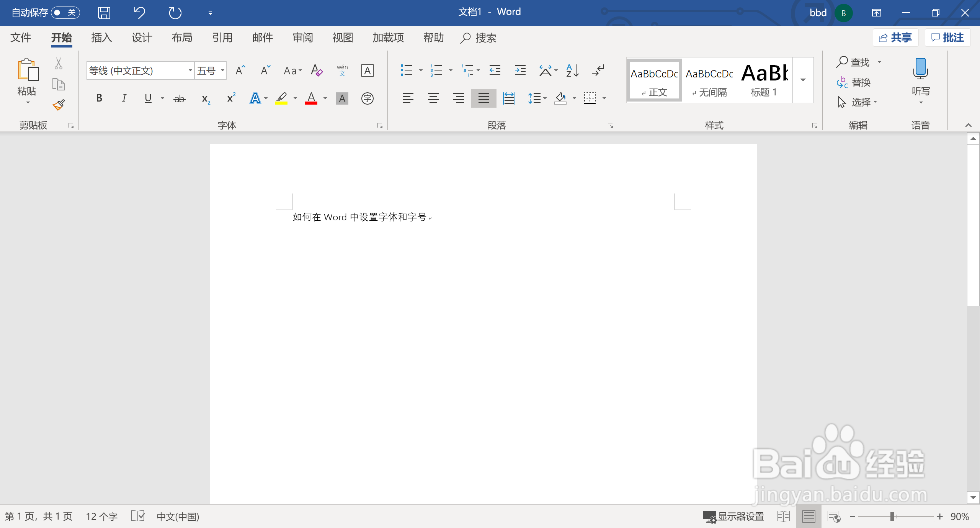Open the Dictate (听写) feature
This screenshot has width=980, height=528.
(x=921, y=77)
